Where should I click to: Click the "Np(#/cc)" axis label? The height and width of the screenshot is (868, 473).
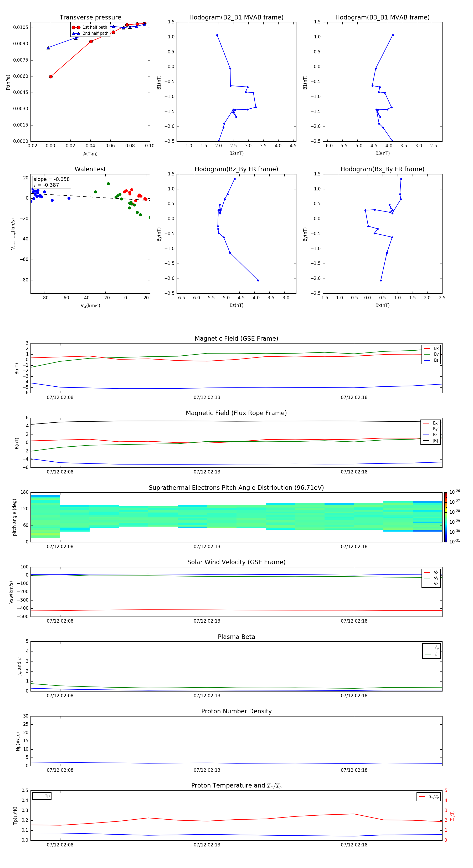pyautogui.click(x=18, y=741)
